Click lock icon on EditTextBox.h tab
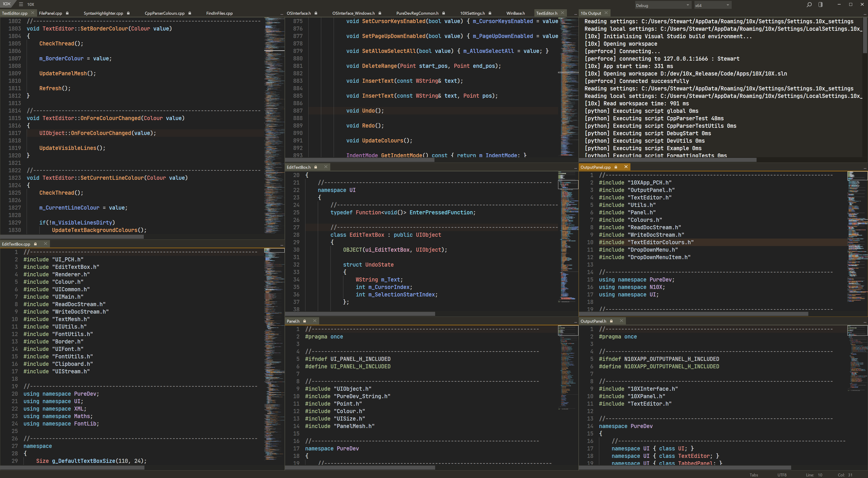This screenshot has width=868, height=478. pyautogui.click(x=316, y=167)
